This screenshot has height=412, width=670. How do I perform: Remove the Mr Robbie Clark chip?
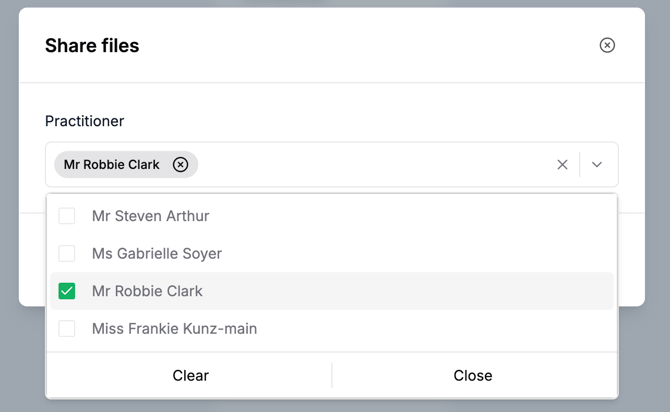(180, 165)
